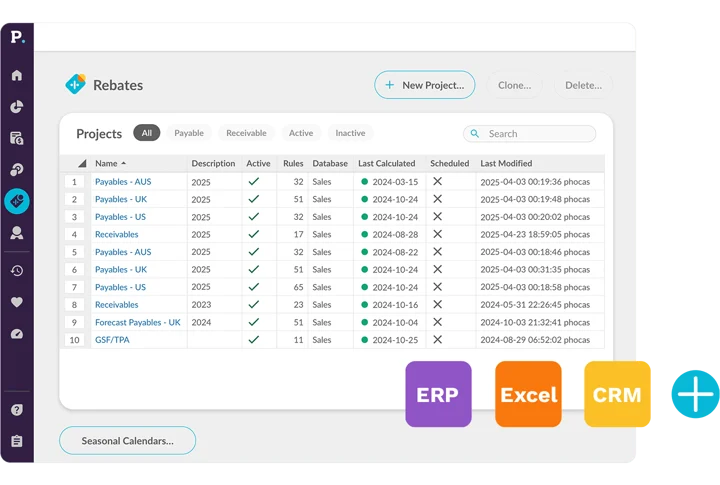
Task: Toggle Active checkmark for Forecast Payables - UK
Action: [254, 322]
